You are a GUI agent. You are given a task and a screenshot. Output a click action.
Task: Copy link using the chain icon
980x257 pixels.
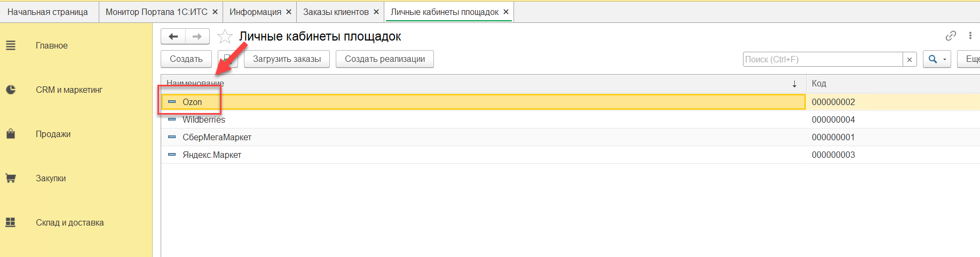click(x=951, y=36)
